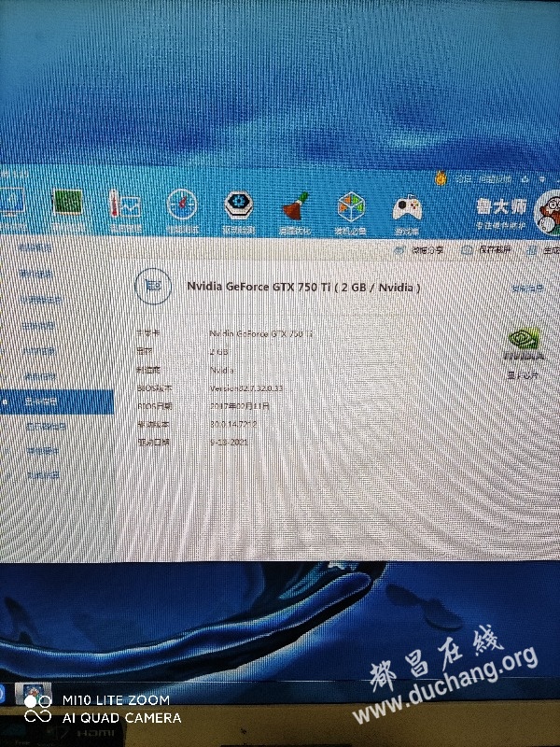The height and width of the screenshot is (747, 560).
Task: Click the driver version value '30.0.14.7212'
Action: click(233, 424)
